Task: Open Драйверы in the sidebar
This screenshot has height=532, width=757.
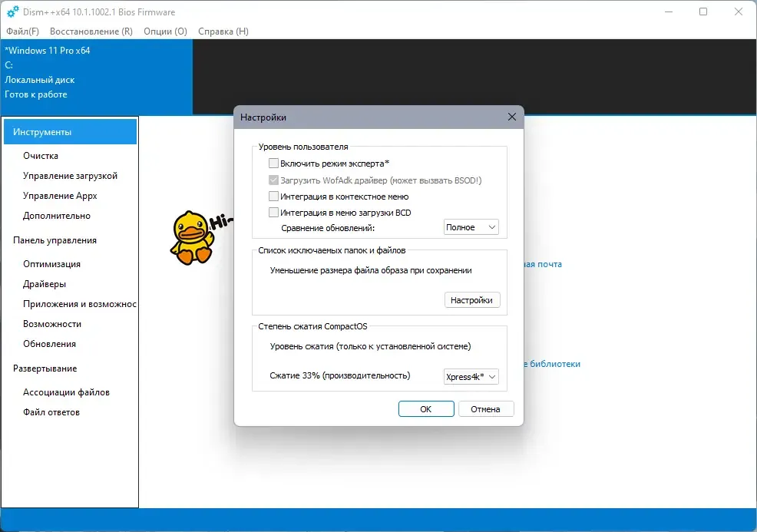Action: [x=45, y=284]
